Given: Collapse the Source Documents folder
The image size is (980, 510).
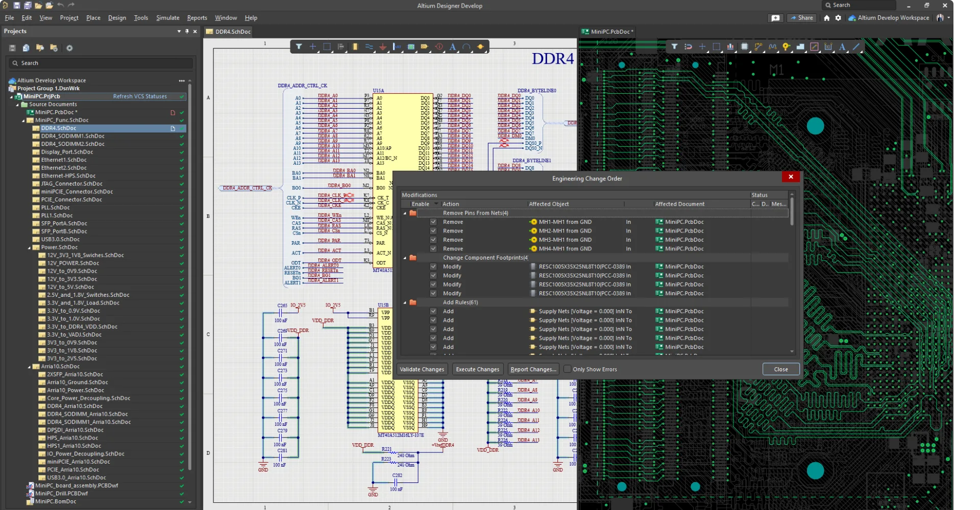Looking at the screenshot, I should 17,105.
